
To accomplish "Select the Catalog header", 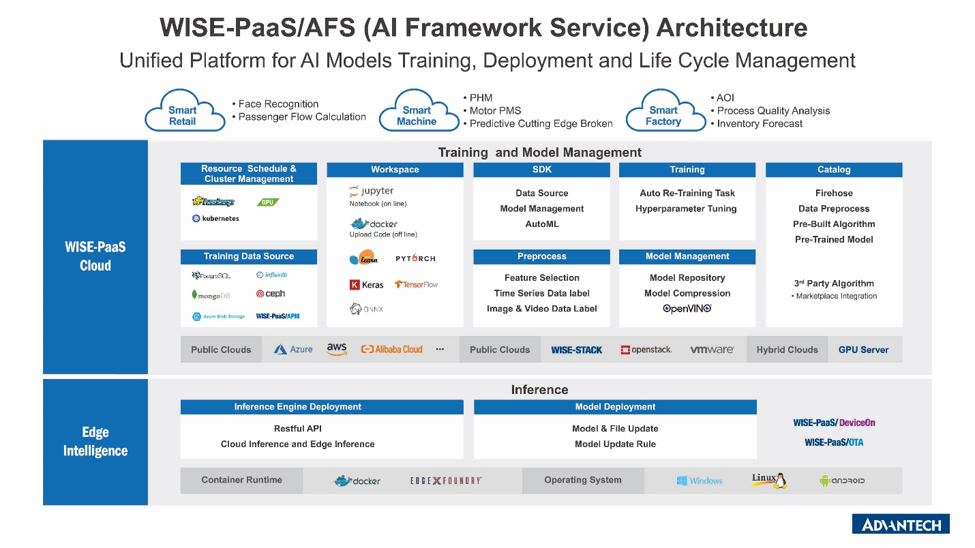I will pyautogui.click(x=834, y=170).
